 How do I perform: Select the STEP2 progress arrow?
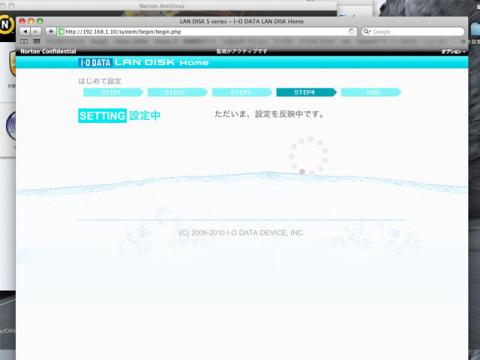[x=177, y=92]
